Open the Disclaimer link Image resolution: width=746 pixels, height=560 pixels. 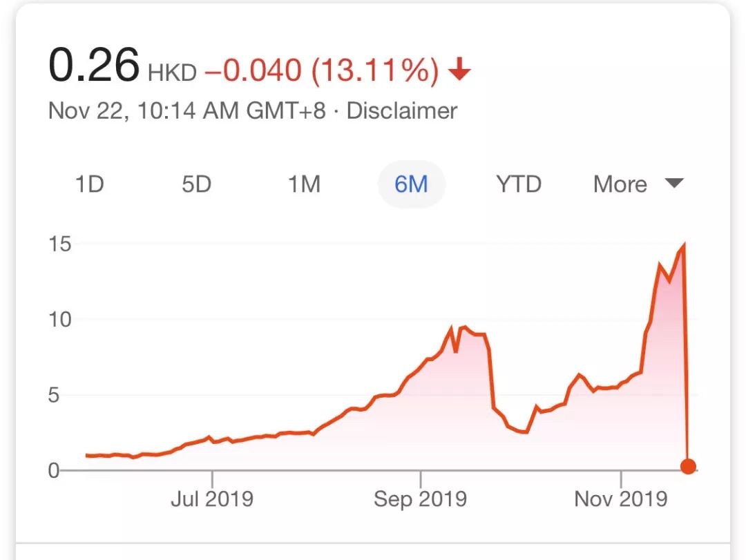(401, 111)
